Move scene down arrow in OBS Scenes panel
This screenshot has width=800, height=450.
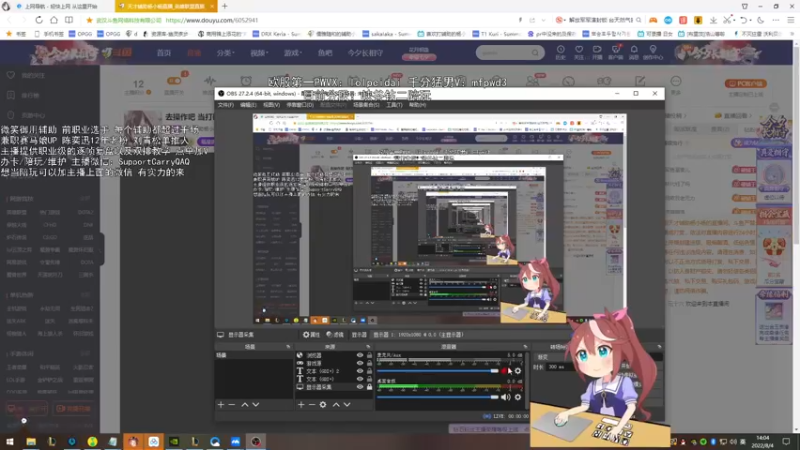[x=256, y=405]
